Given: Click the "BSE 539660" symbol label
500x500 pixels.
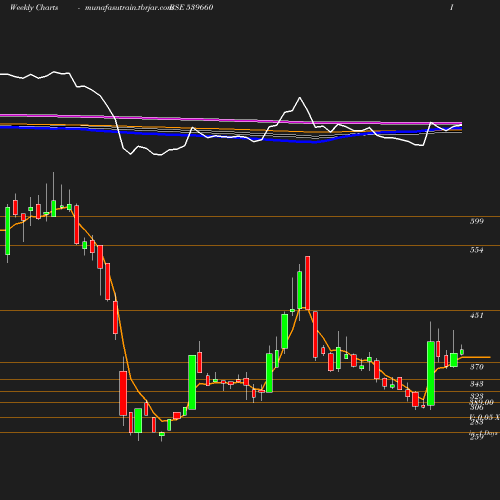Looking at the screenshot, I should point(192,8).
